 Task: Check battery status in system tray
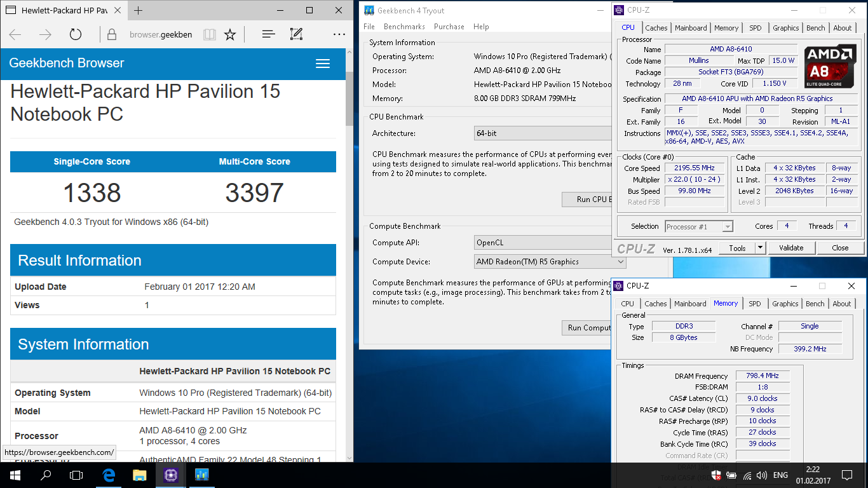tap(731, 475)
